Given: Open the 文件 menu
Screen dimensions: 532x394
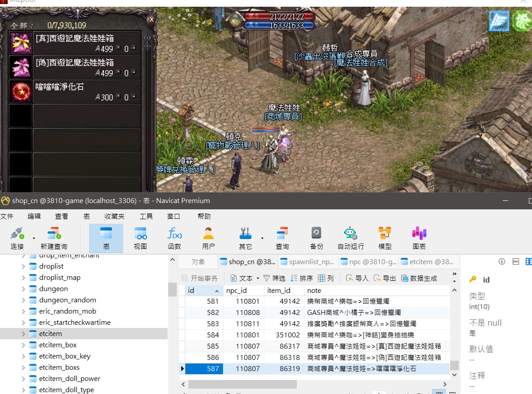Looking at the screenshot, I should [x=7, y=217].
